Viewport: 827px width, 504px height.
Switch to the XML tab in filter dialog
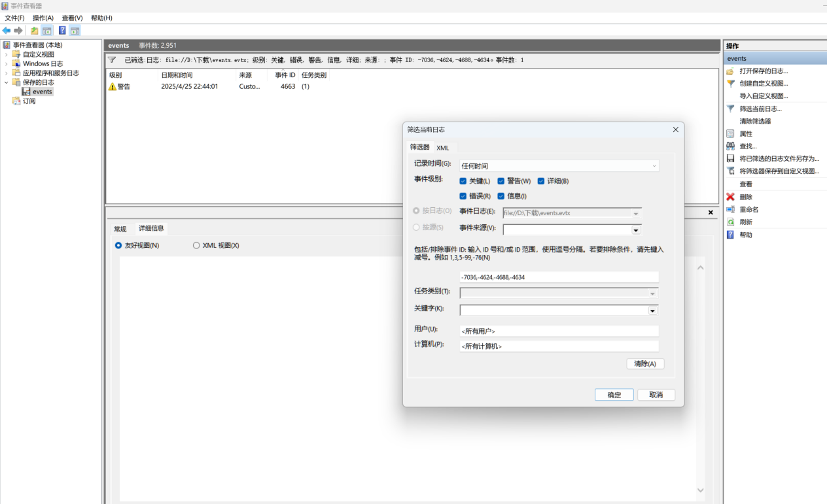click(443, 148)
